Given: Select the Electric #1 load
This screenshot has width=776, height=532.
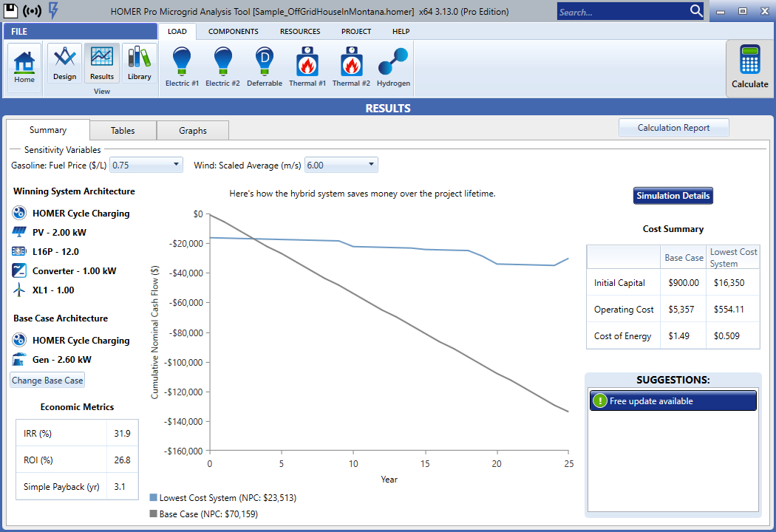Looking at the screenshot, I should click(x=182, y=66).
